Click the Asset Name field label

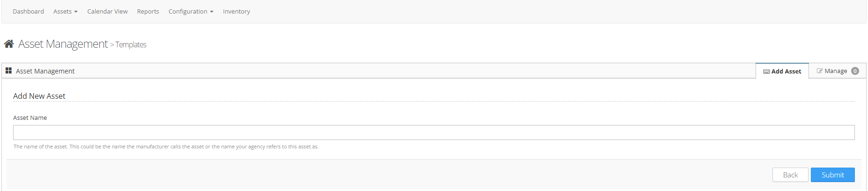click(x=30, y=118)
